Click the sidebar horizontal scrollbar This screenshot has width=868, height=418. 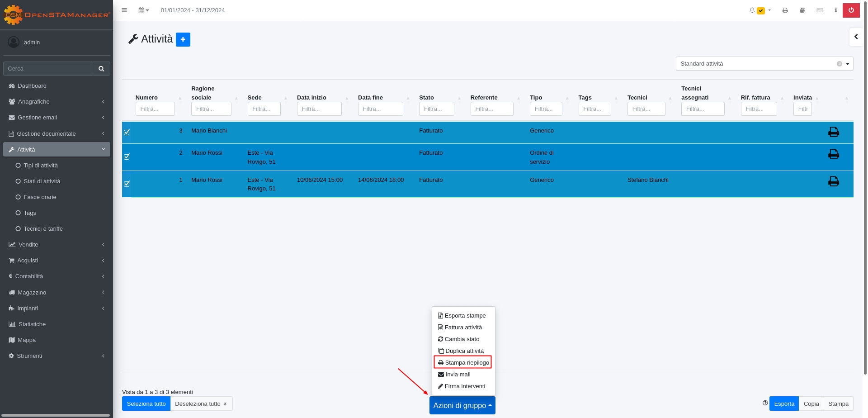57,415
